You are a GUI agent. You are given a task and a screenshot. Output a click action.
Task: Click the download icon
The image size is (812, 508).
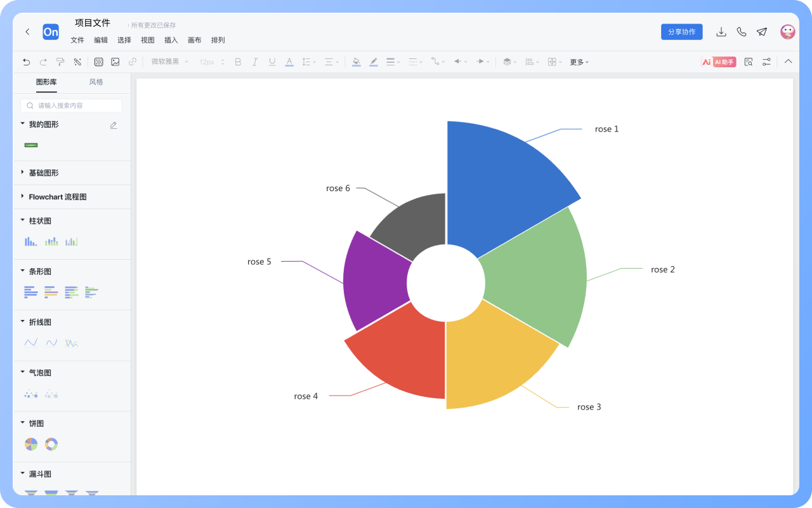pyautogui.click(x=721, y=32)
